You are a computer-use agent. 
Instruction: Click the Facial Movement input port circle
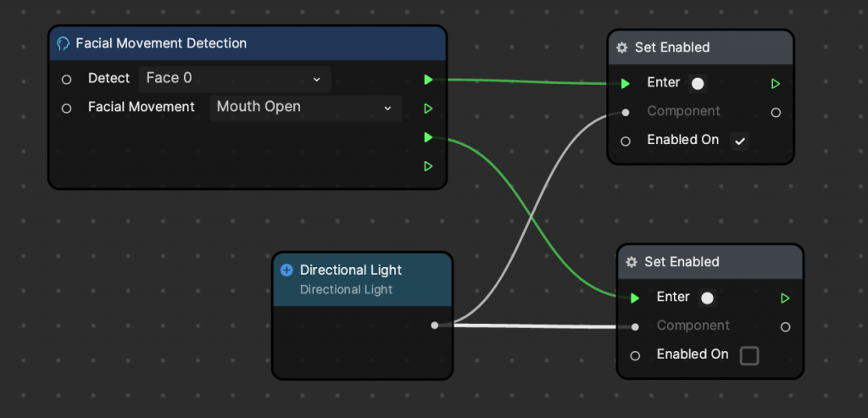pos(66,109)
